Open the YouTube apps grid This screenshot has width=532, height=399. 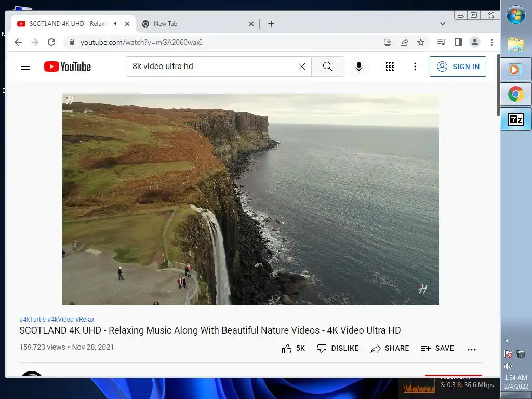click(390, 66)
